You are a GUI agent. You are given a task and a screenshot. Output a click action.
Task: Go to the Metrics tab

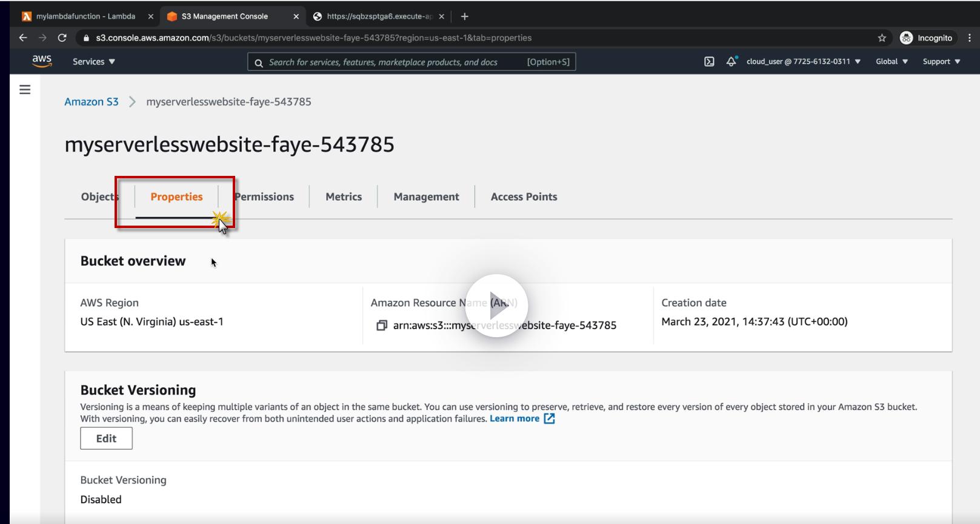[344, 196]
